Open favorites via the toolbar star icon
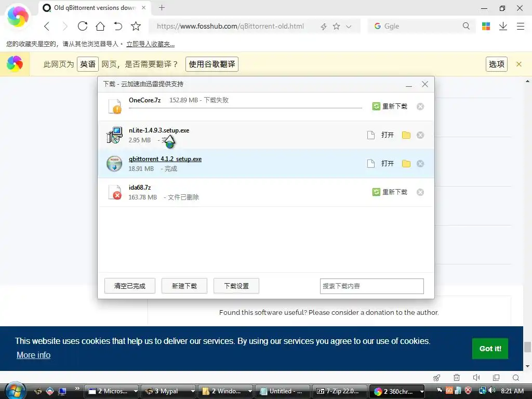 (x=136, y=26)
